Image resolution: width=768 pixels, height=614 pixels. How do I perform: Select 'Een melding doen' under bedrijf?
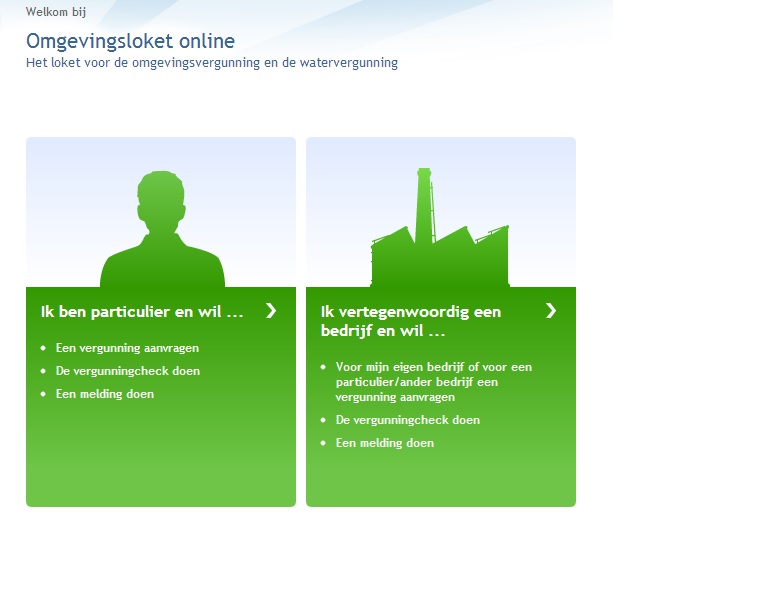pos(384,443)
